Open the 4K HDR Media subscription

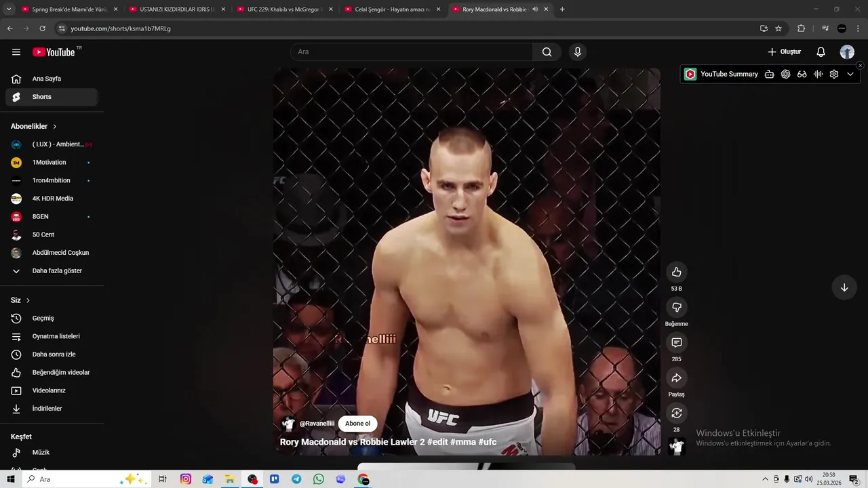tap(52, 199)
